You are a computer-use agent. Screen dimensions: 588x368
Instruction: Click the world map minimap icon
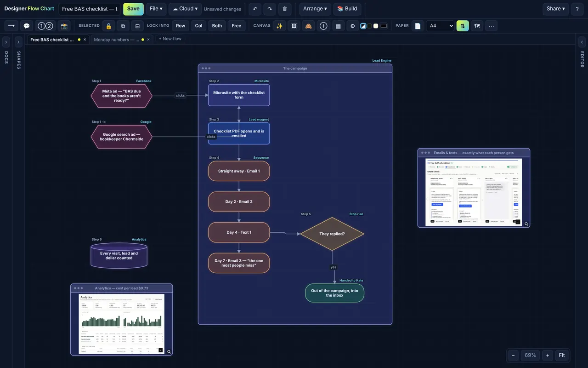(x=477, y=26)
